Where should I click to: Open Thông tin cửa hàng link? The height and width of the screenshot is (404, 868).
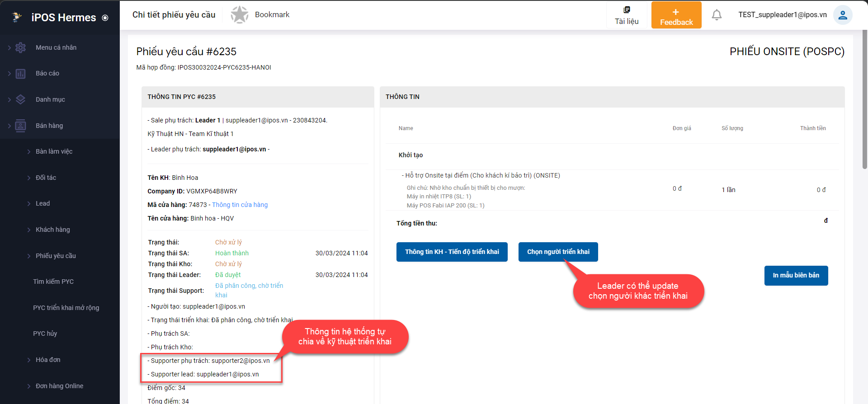(240, 205)
